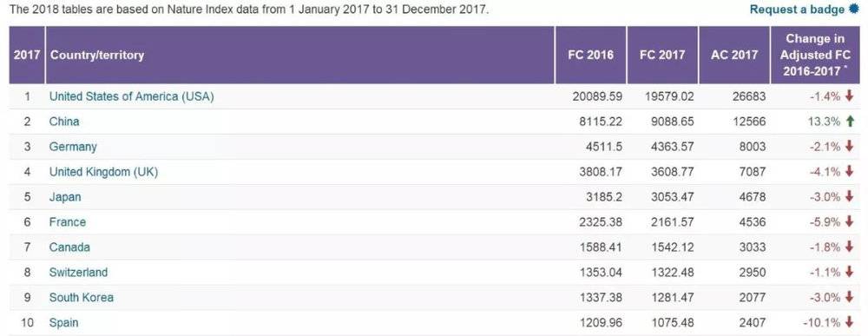
Task: Click the Request a badge link
Action: point(798,10)
